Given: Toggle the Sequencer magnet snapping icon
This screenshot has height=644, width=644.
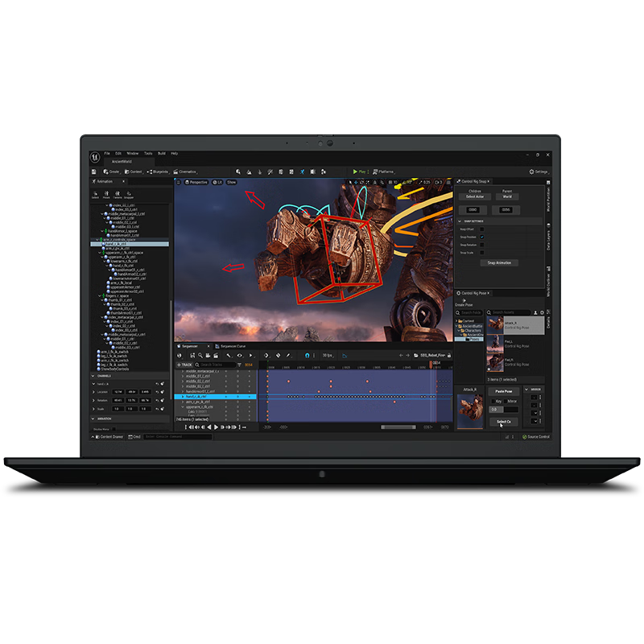Looking at the screenshot, I should [x=307, y=356].
